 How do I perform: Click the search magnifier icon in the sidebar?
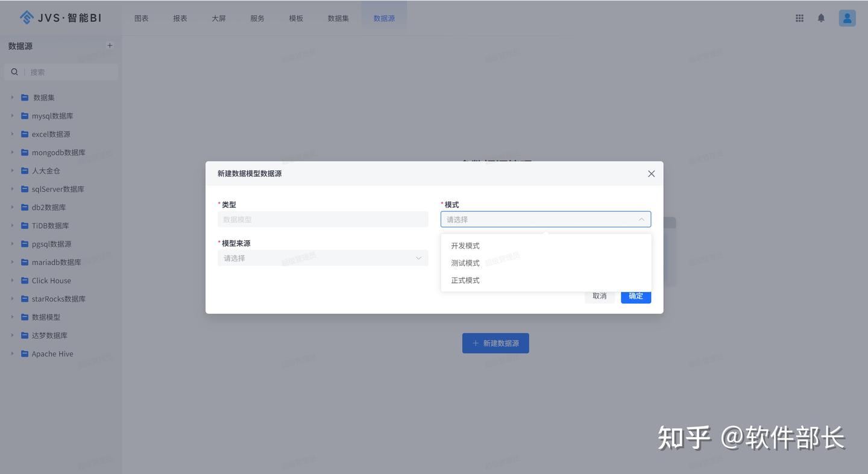point(14,71)
